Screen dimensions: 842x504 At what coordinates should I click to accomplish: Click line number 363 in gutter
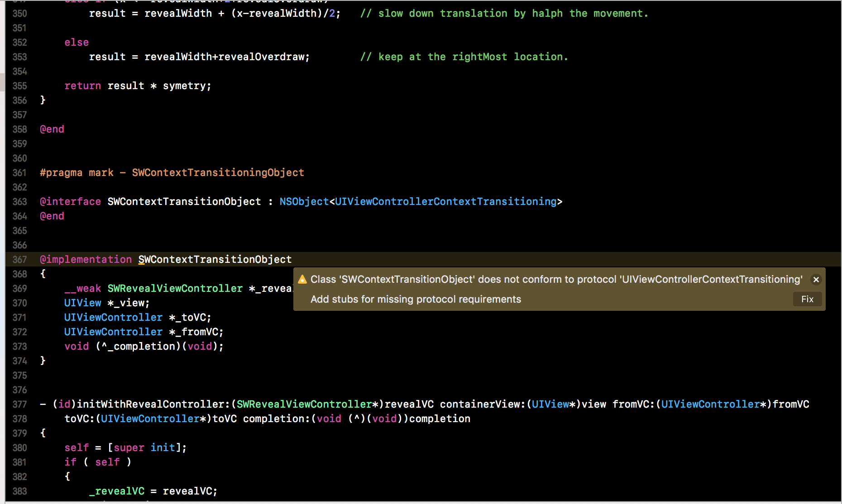coord(19,201)
